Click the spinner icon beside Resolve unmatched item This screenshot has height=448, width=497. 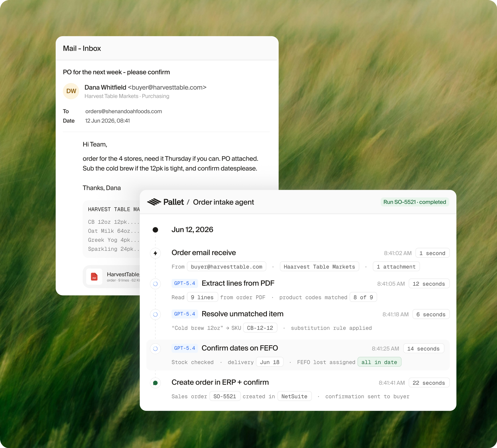click(x=155, y=314)
